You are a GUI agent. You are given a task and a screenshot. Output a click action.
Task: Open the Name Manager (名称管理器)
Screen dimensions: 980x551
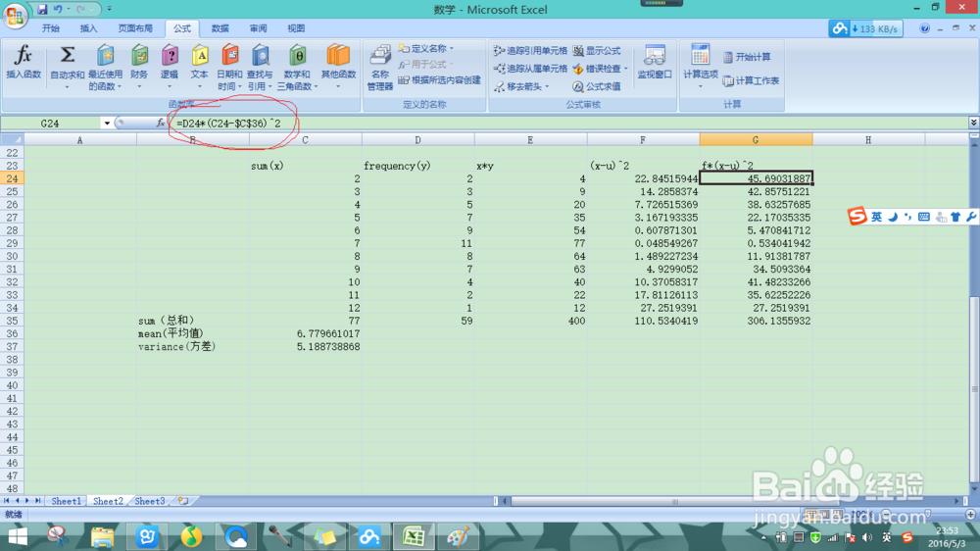(380, 68)
